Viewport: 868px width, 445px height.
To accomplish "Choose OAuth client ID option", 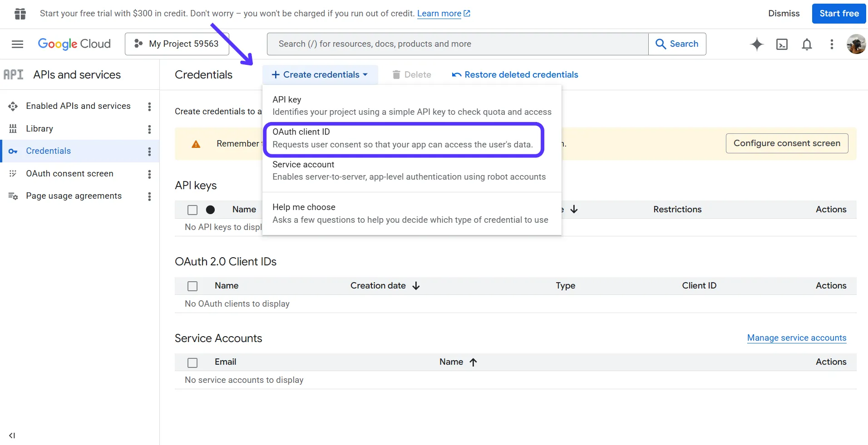I will 412,138.
